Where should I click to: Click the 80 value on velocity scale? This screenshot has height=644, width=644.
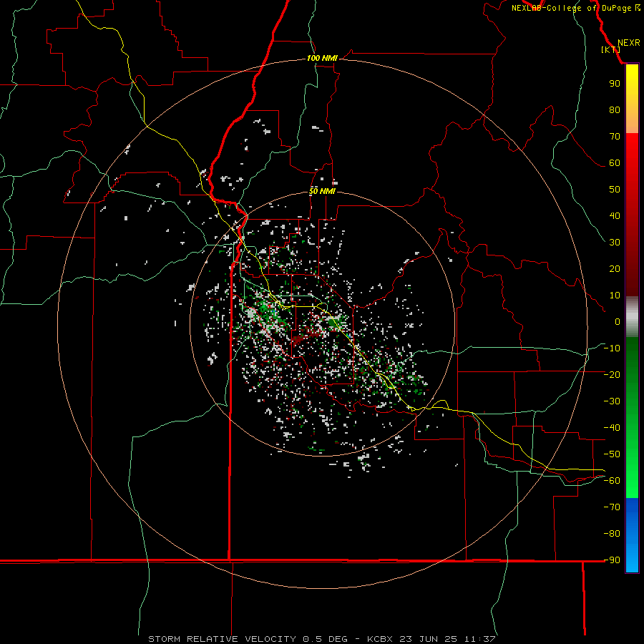tap(615, 109)
